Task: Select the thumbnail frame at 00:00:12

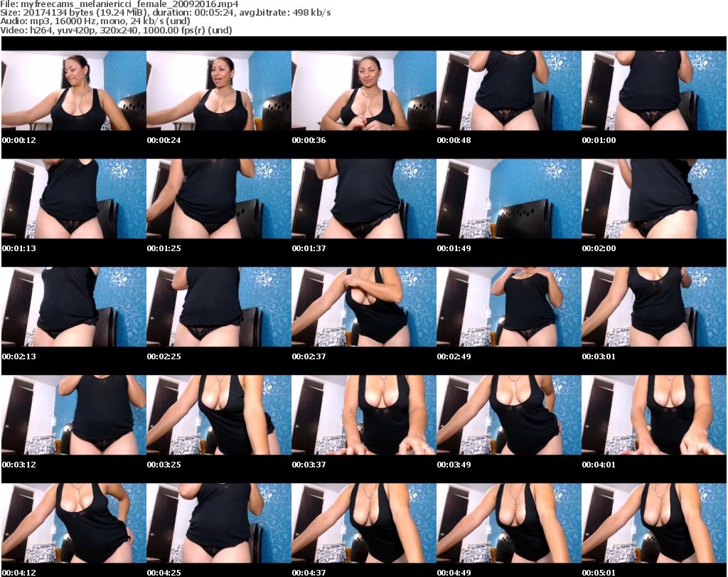Action: coord(74,90)
